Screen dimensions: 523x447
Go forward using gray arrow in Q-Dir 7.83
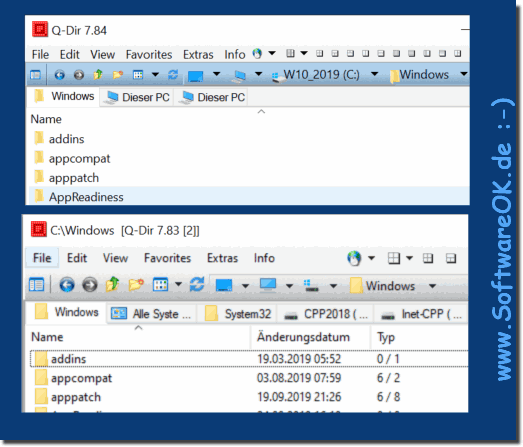(x=89, y=285)
